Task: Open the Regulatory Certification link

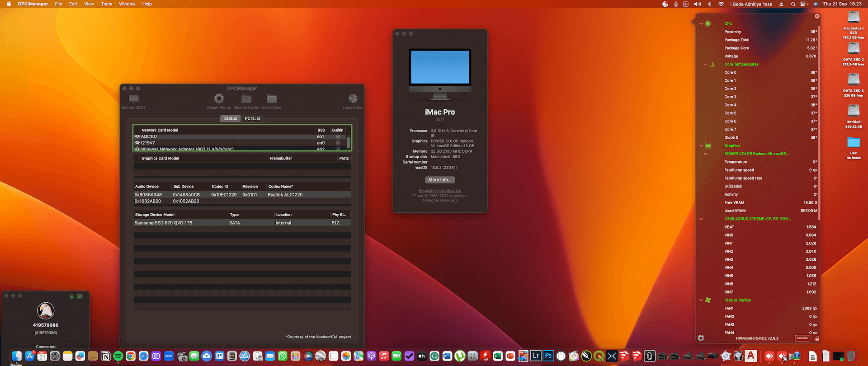Action: (x=440, y=191)
